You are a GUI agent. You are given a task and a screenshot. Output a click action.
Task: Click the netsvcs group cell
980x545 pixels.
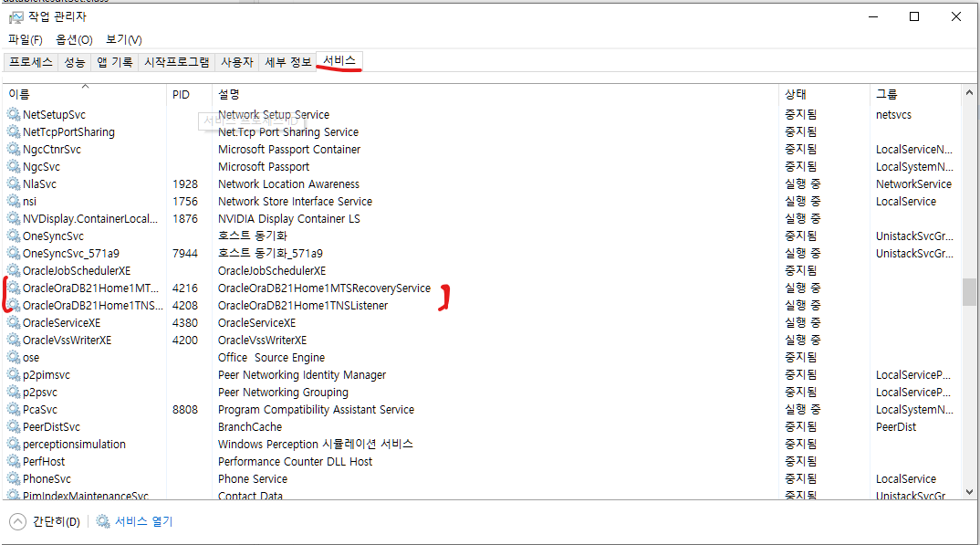pyautogui.click(x=893, y=114)
